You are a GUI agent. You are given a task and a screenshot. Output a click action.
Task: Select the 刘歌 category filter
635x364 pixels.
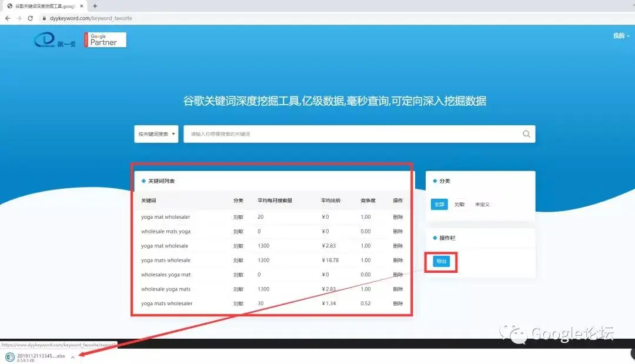[460, 205]
